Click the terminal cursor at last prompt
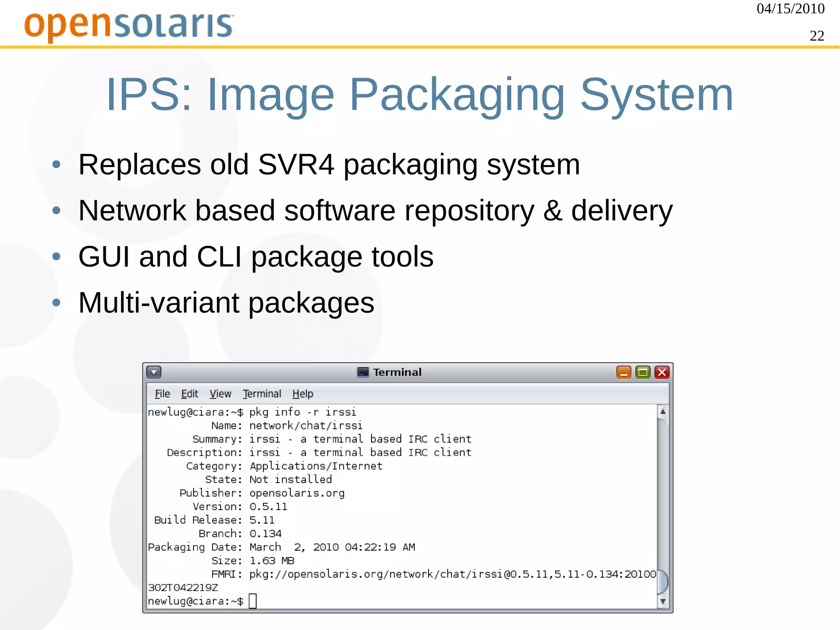Viewport: 840px width, 630px height. tap(253, 601)
